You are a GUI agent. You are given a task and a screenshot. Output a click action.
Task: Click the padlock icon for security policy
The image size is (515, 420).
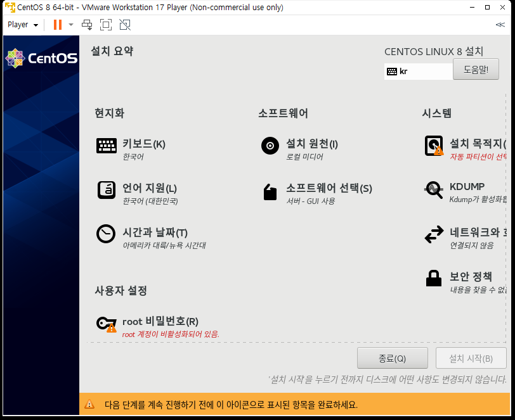434,278
